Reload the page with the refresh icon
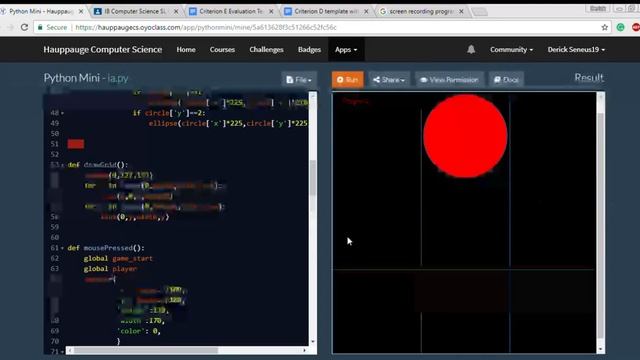Image resolution: width=640 pixels, height=360 pixels. [24, 27]
